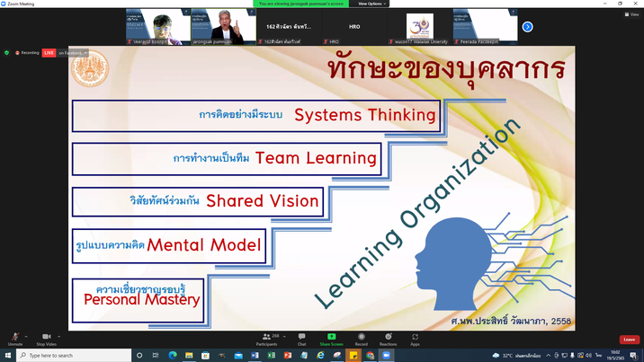Open the View Options dropdown
Image resolution: width=644 pixels, height=362 pixels.
tap(371, 4)
